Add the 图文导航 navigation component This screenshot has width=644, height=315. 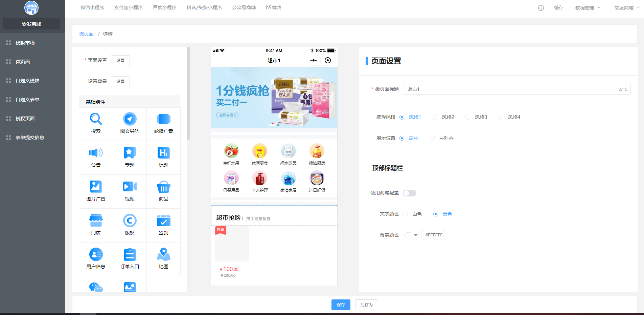pos(130,120)
